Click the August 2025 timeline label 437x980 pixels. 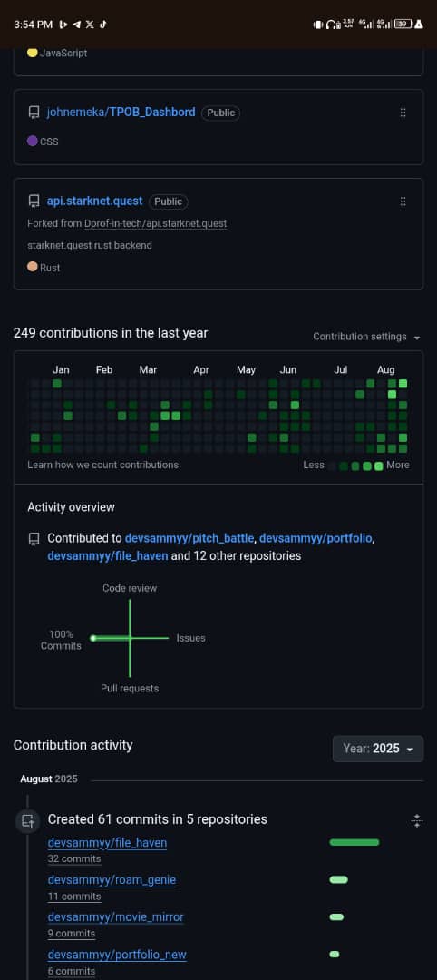pyautogui.click(x=49, y=779)
